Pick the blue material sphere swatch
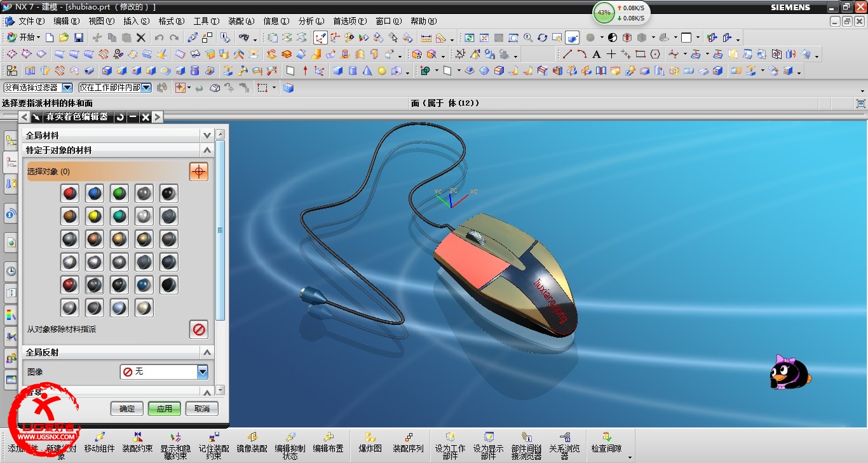The image size is (868, 463). click(x=95, y=193)
